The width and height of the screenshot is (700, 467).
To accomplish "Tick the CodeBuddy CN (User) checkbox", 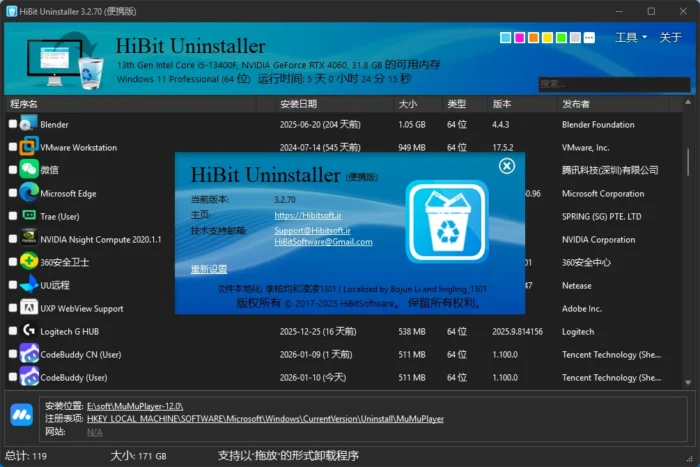I will (13, 354).
